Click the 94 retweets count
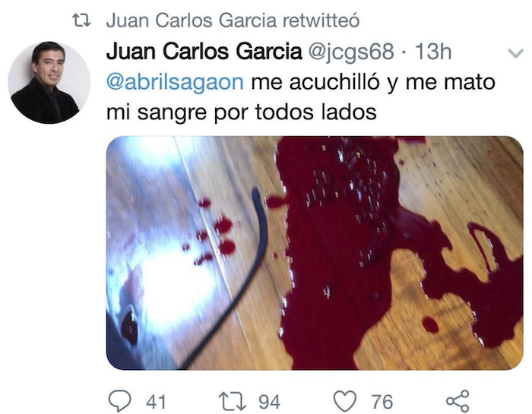Viewport: 532px width, 414px height. [269, 402]
